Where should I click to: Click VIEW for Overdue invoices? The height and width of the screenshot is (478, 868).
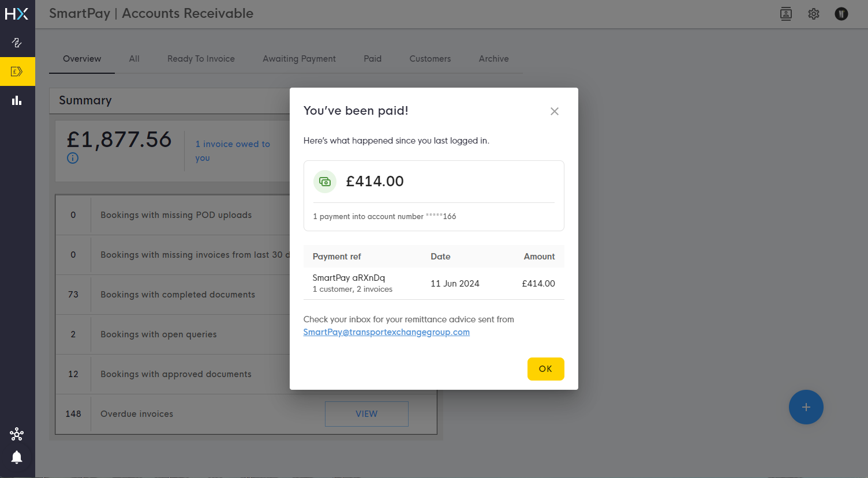click(366, 414)
